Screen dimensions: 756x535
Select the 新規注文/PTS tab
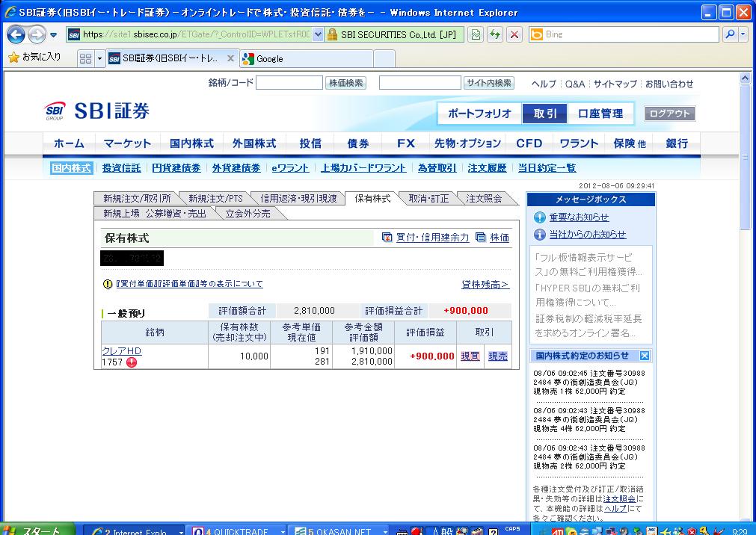tap(215, 199)
